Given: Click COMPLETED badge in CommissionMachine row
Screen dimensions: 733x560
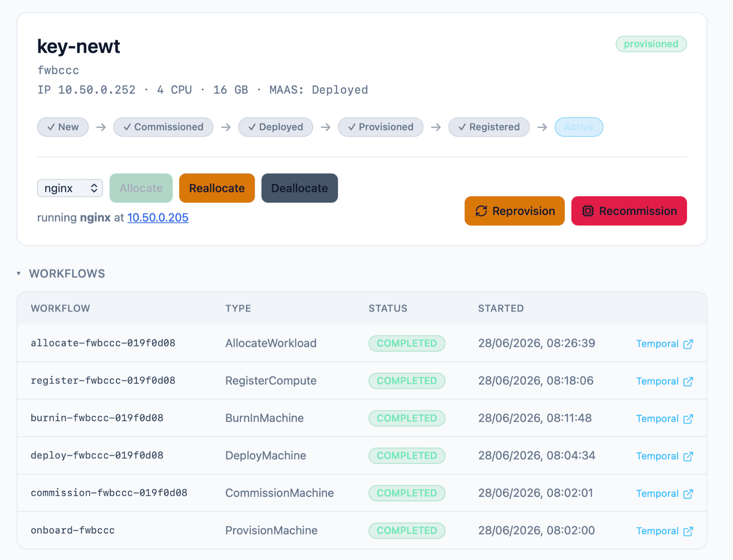Looking at the screenshot, I should point(407,493).
